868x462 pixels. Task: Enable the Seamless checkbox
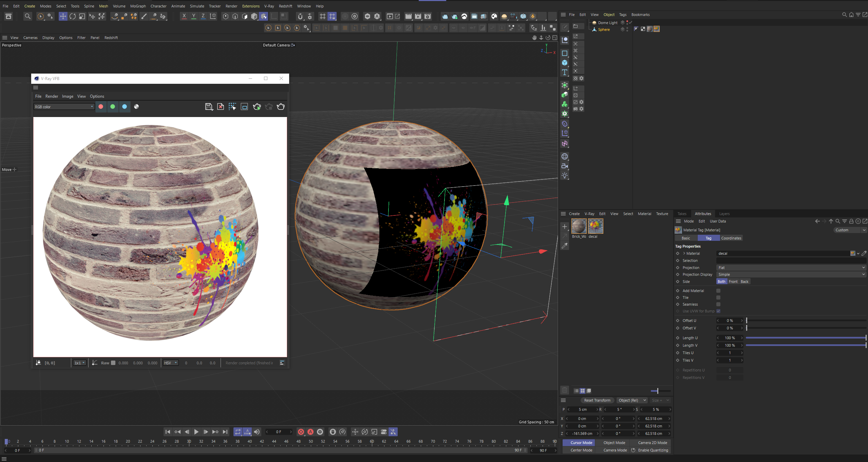click(x=718, y=304)
